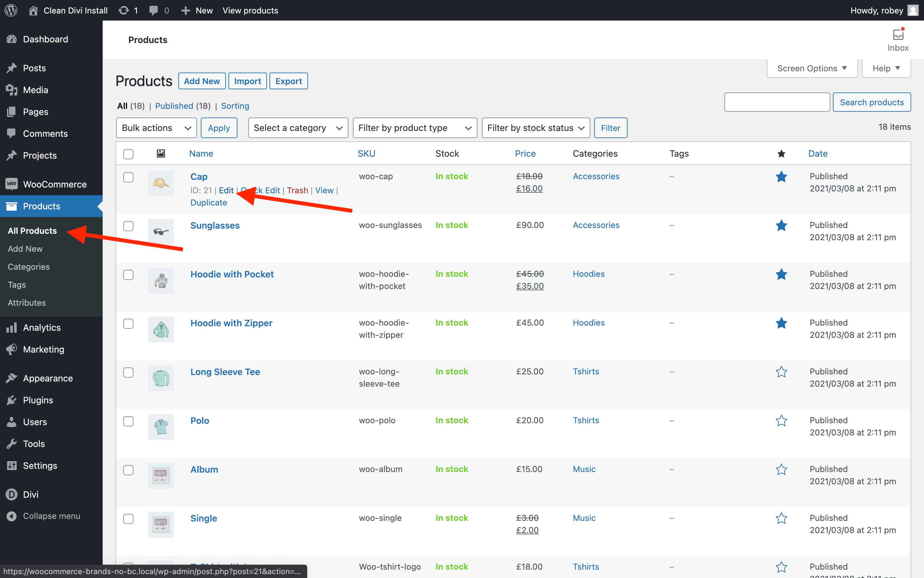Screen dimensions: 924x578
Task: Mark Album as featured with star
Action: [x=781, y=469]
